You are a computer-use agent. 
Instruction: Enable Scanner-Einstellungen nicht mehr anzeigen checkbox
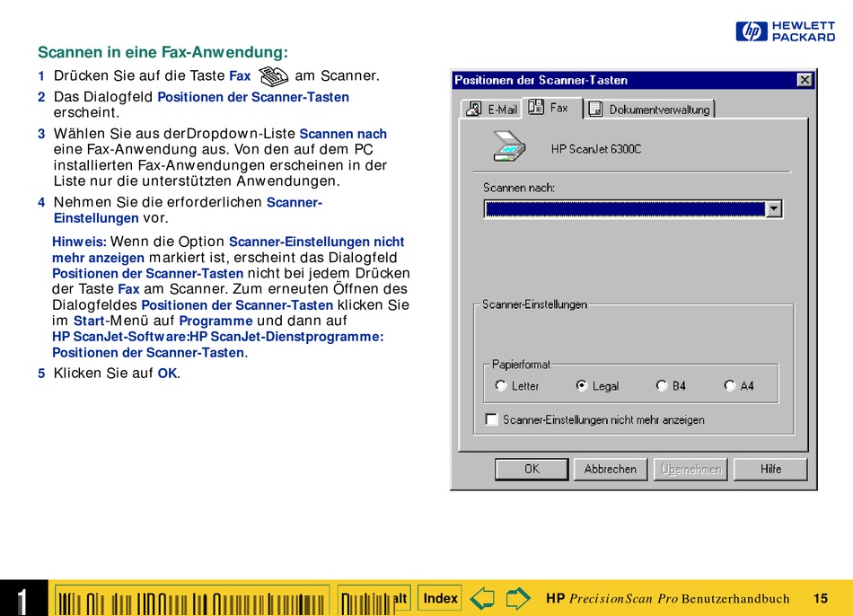[491, 419]
